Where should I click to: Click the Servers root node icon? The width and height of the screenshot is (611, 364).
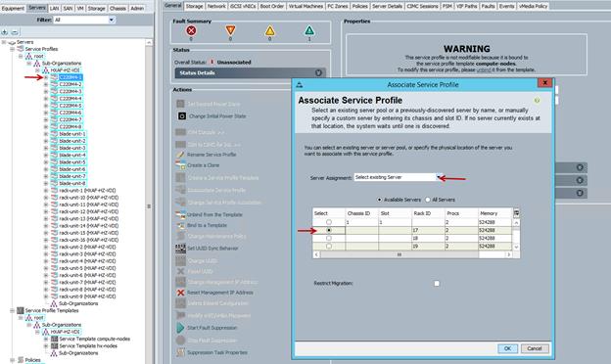[x=12, y=42]
